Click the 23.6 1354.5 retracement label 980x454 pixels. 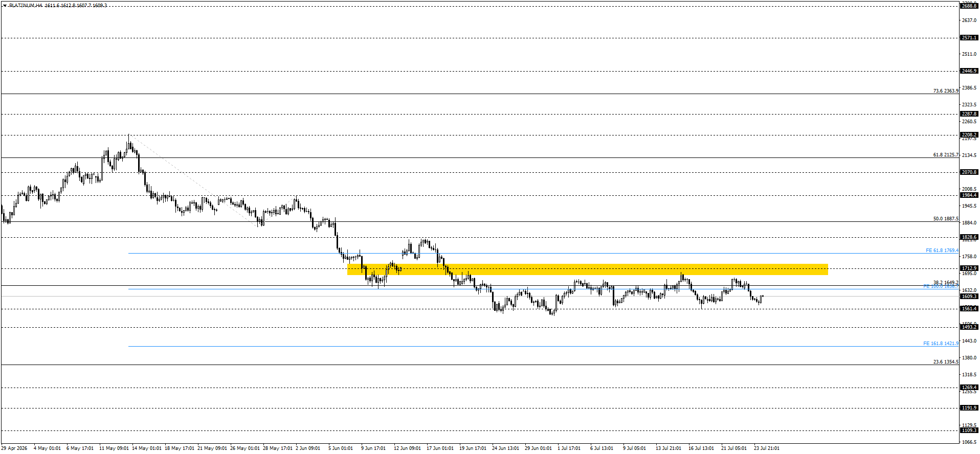(946, 362)
